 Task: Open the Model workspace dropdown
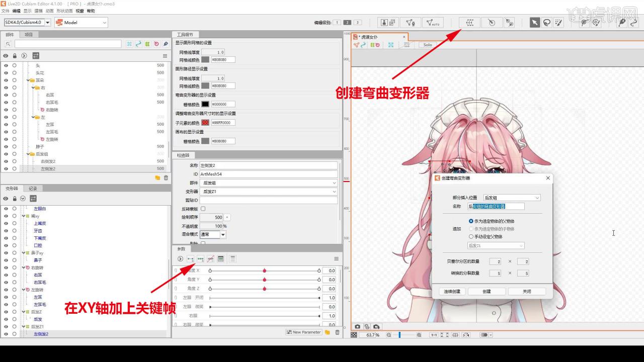point(81,22)
